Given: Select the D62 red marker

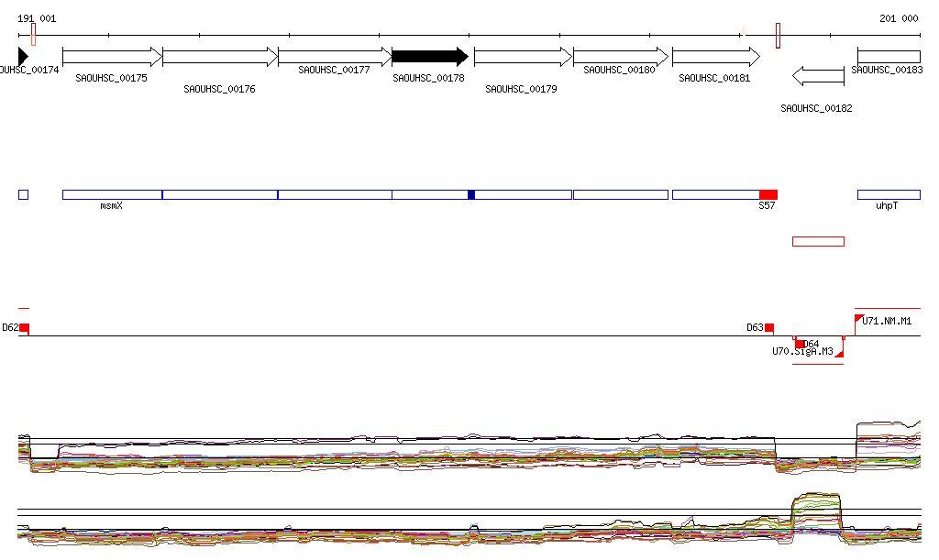Looking at the screenshot, I should [x=24, y=328].
